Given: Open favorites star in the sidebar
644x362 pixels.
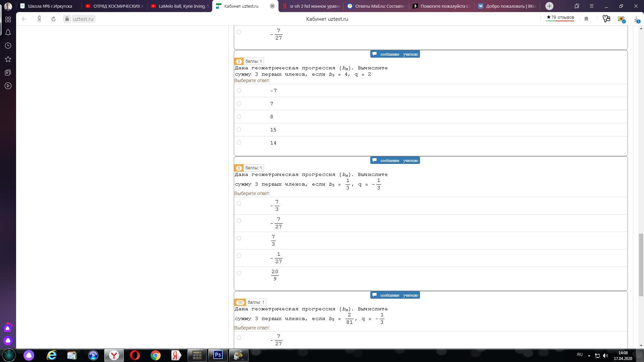Looking at the screenshot, I should [8, 59].
